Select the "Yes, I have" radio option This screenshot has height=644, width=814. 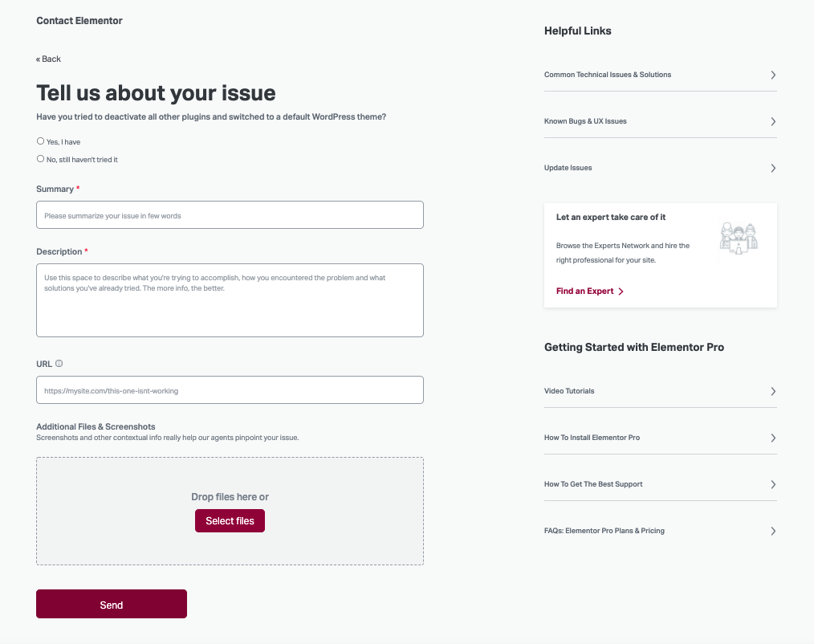click(40, 141)
